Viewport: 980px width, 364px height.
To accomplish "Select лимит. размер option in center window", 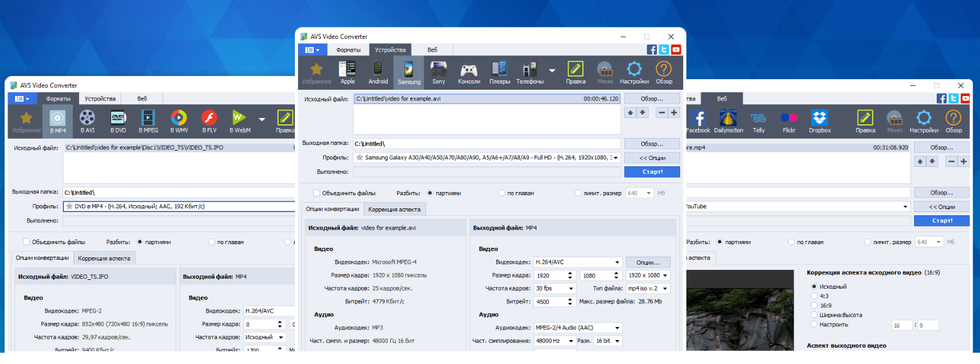I will (x=578, y=193).
